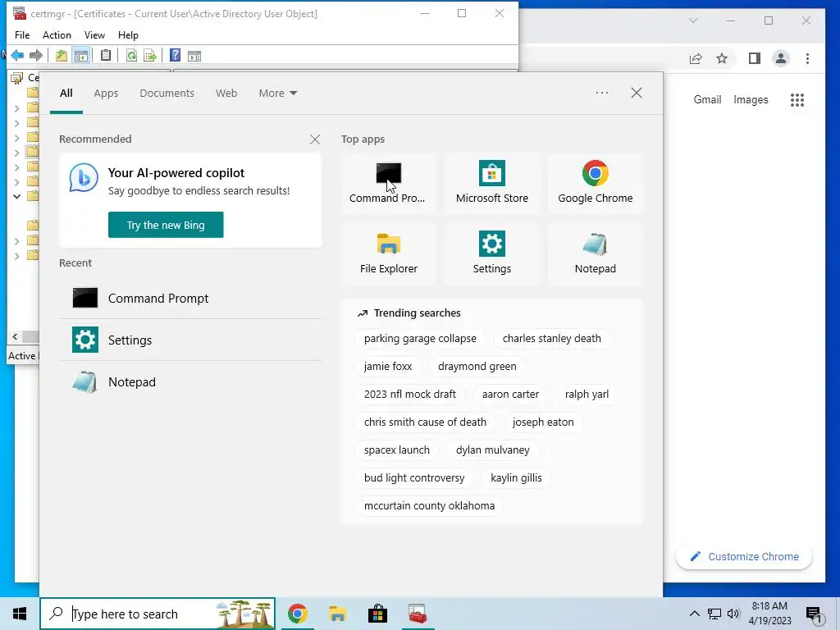
Task: Select the All tab in search panel
Action: (x=66, y=94)
